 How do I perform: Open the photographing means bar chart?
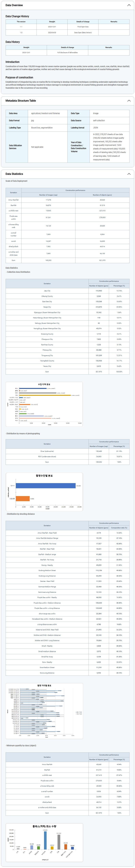[44, 492]
